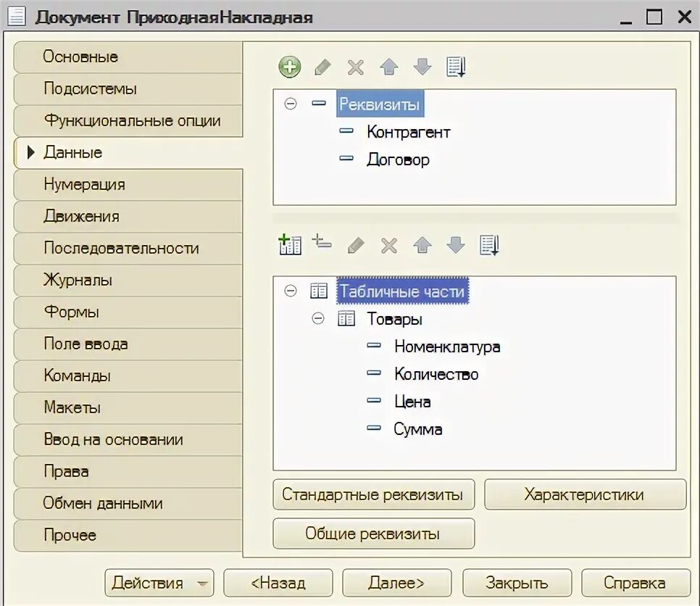Viewport: 700px width, 606px height.
Task: Switch to the Права tab
Action: coord(128,472)
